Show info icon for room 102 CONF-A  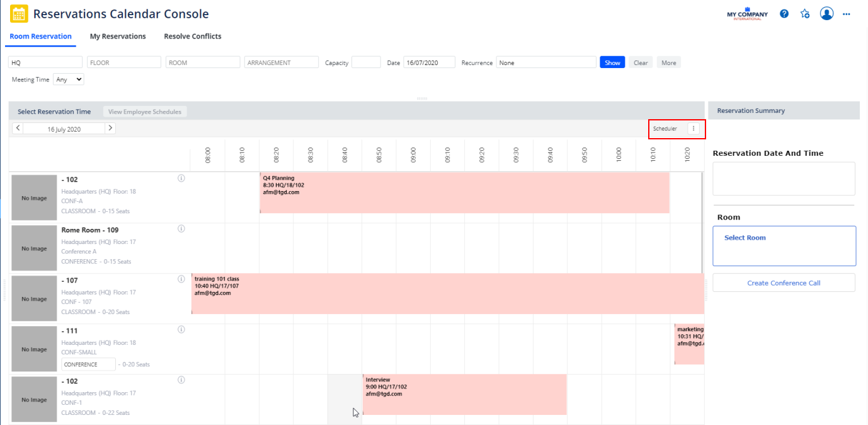(x=181, y=178)
